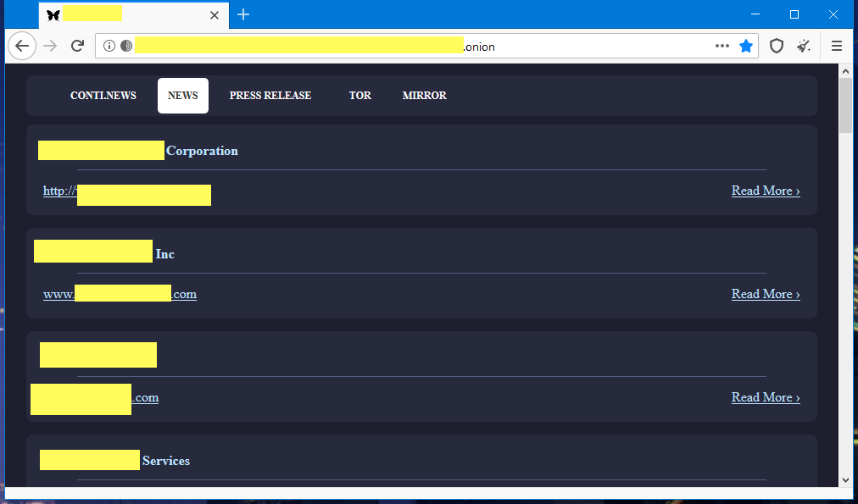Open the hamburger application menu
Viewport: 858px width, 504px height.
[837, 47]
